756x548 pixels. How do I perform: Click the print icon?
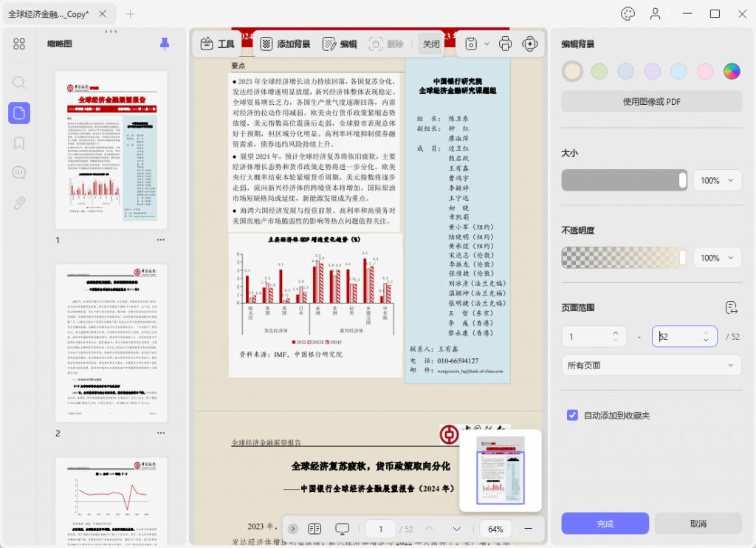(x=505, y=44)
